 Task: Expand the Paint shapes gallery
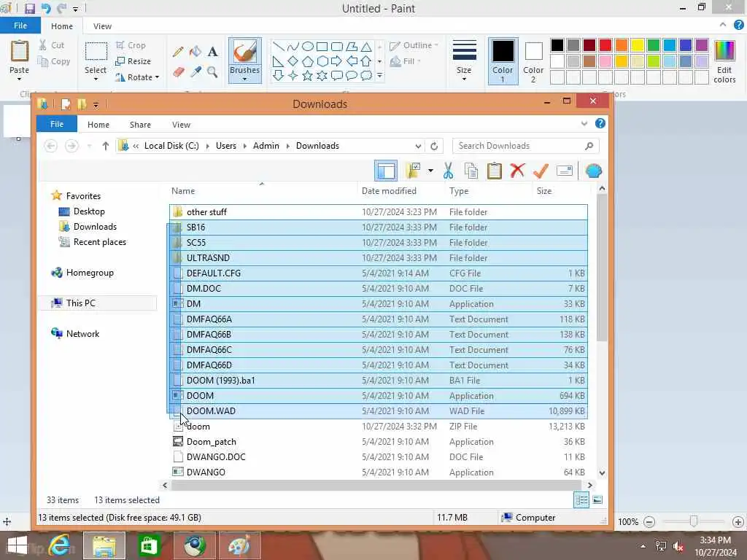tap(379, 75)
